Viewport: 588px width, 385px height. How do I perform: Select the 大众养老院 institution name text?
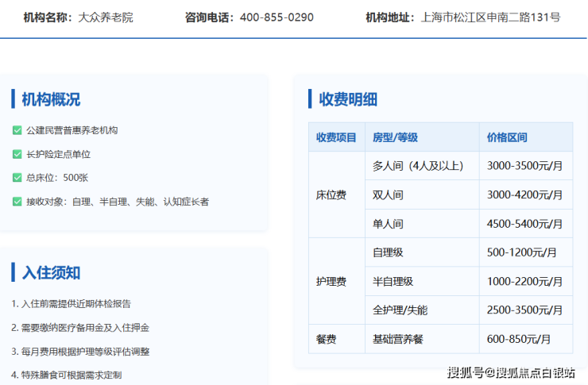(106, 17)
